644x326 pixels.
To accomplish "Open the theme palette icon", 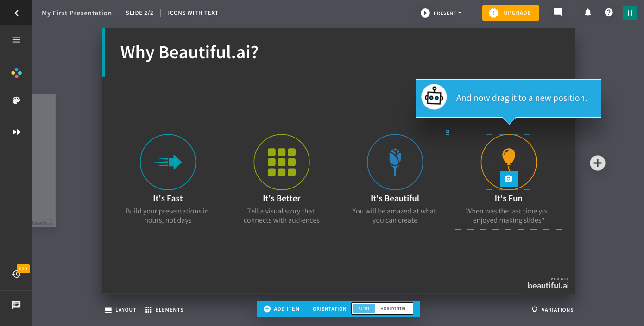I will click(x=16, y=100).
